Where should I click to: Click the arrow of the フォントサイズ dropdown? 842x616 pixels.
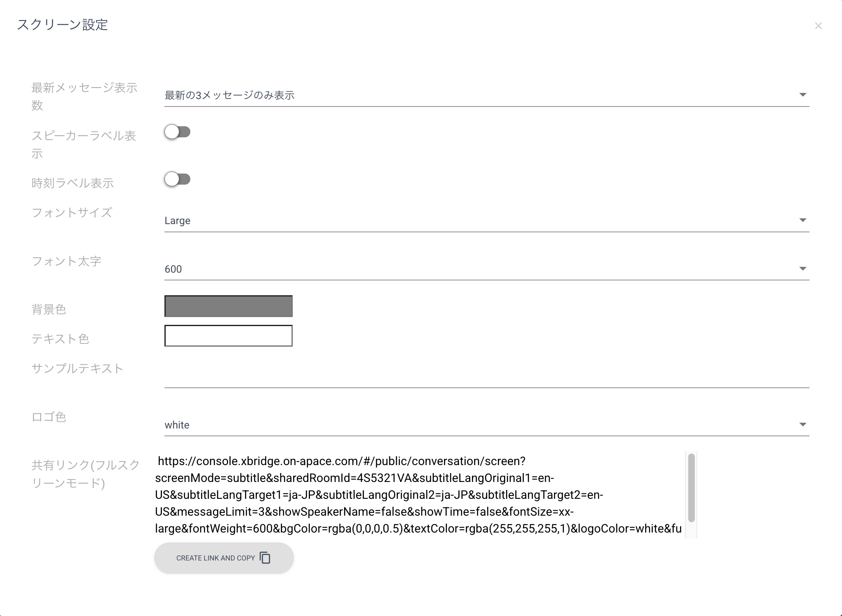pos(802,220)
